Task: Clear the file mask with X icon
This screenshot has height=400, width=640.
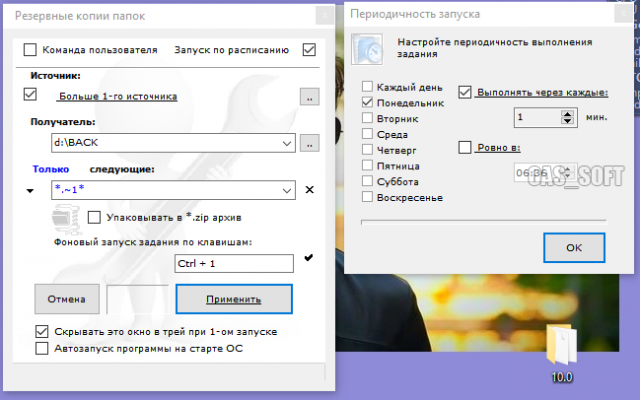Action: click(x=310, y=189)
